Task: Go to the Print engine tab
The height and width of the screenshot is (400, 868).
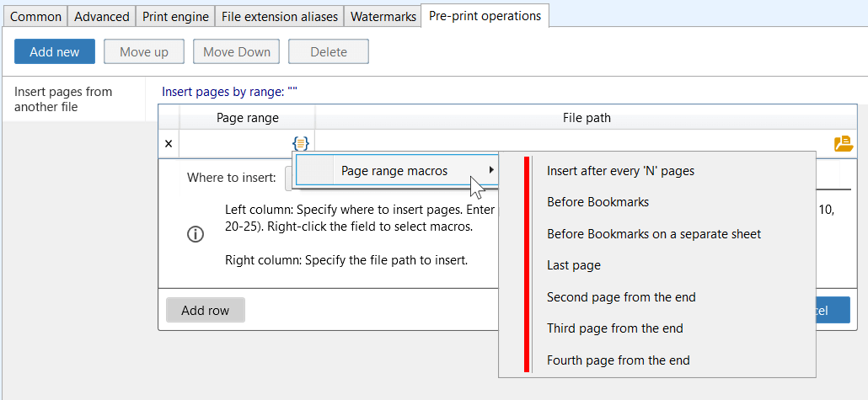Action: 175,17
